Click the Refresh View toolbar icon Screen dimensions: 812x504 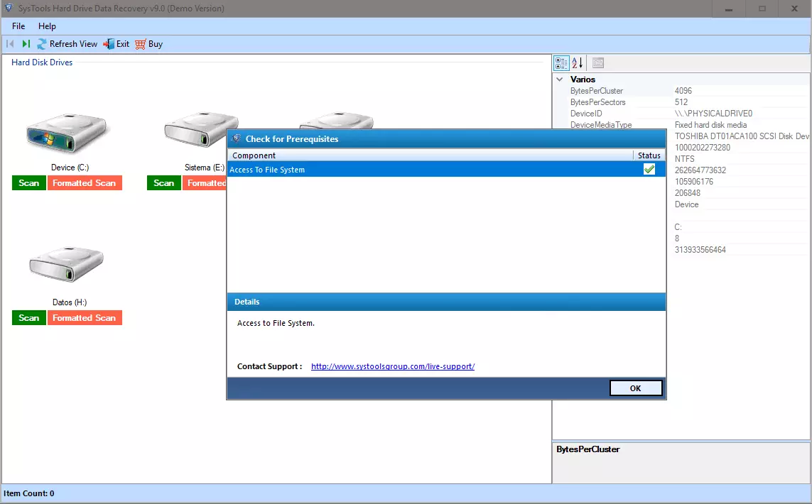click(42, 44)
